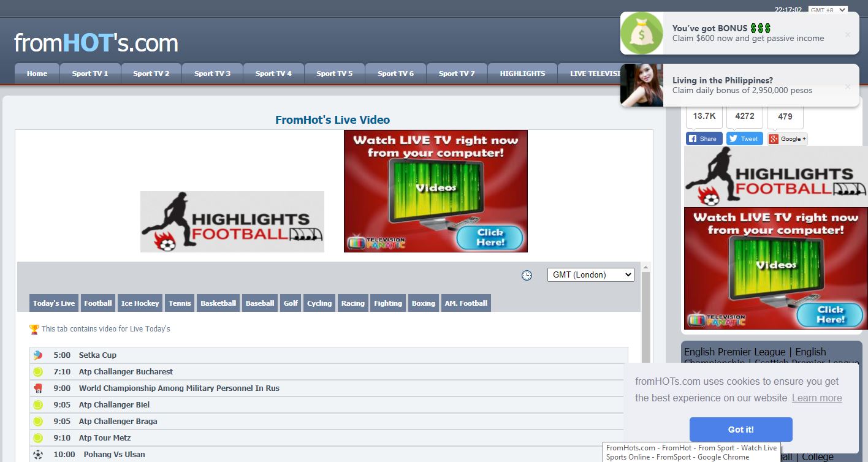The image size is (868, 462).
Task: Open Watch LIVE TV ad in right sidebar
Action: tap(776, 268)
